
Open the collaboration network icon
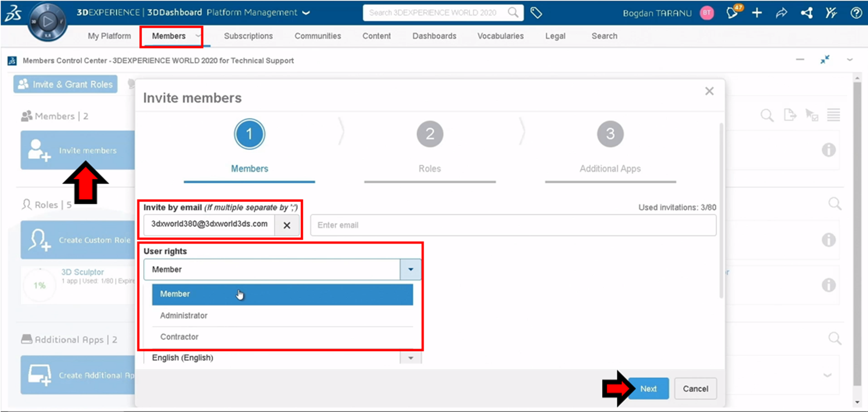point(807,13)
